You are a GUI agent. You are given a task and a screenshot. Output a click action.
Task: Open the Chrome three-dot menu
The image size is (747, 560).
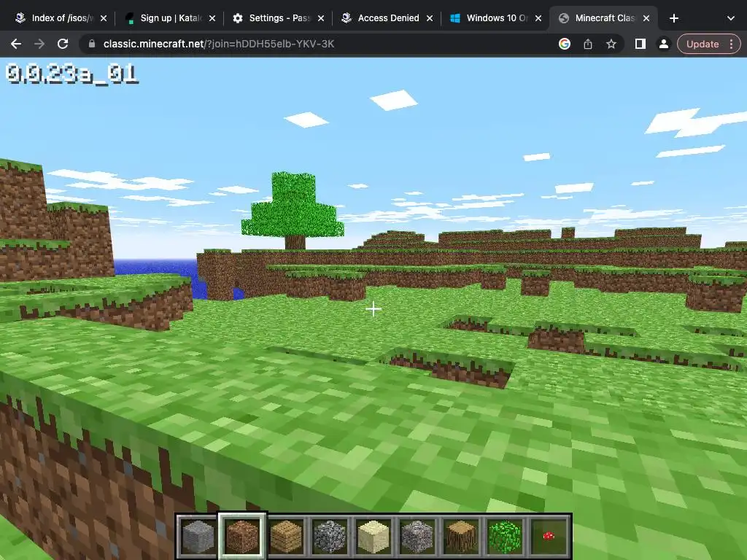pyautogui.click(x=731, y=44)
